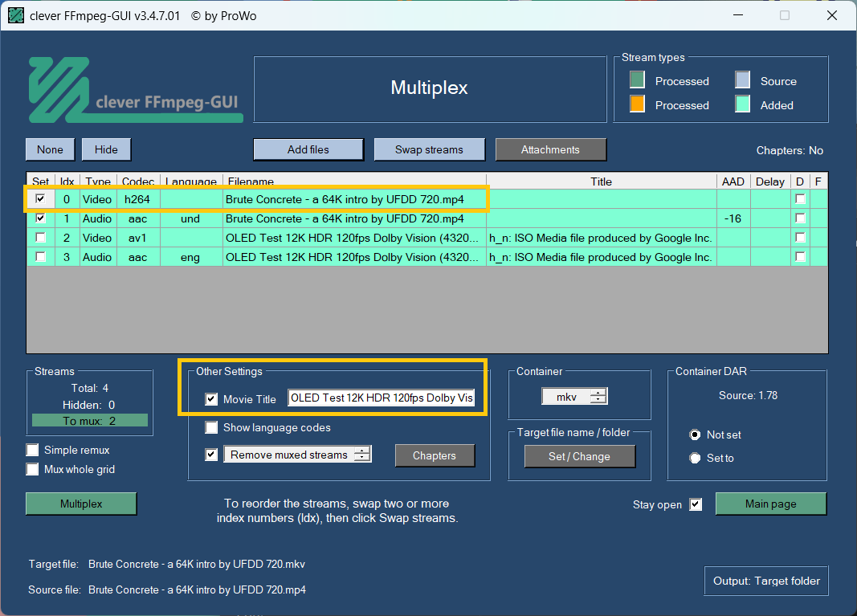Toggle D checkbox for stream 0 row
The width and height of the screenshot is (857, 616).
[800, 199]
